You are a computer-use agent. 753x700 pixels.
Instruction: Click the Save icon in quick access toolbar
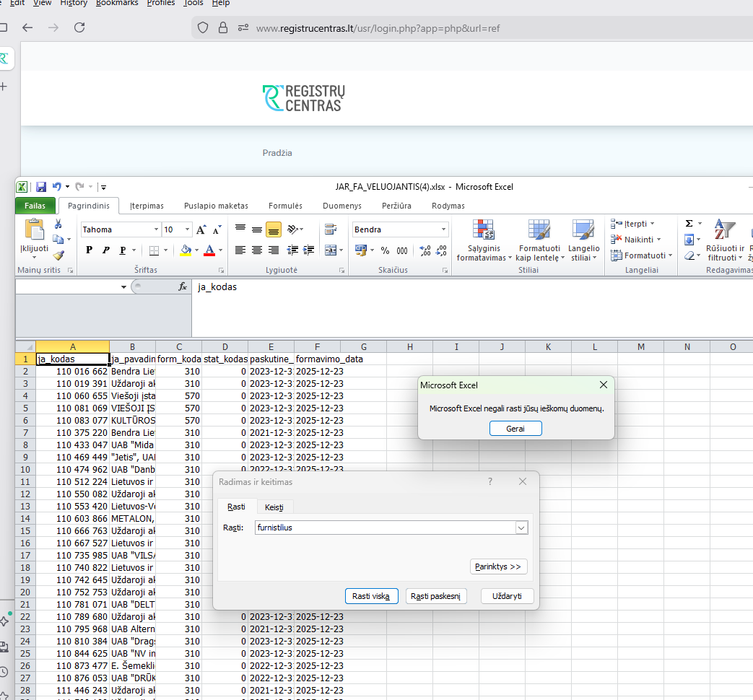click(x=41, y=187)
